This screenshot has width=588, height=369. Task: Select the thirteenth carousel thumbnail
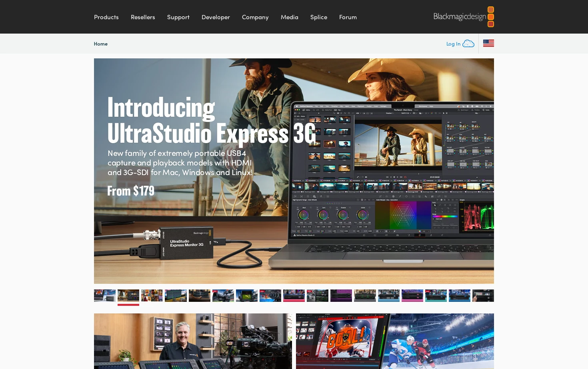click(x=389, y=295)
